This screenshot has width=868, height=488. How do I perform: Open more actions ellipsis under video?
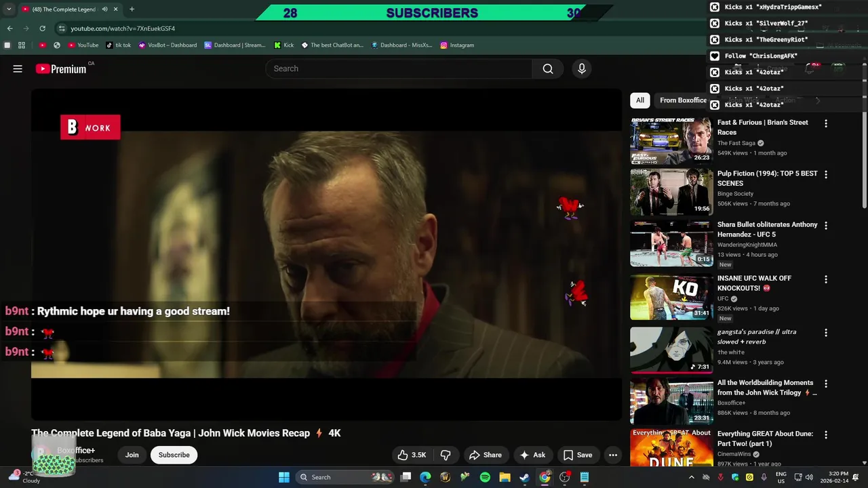tap(613, 455)
